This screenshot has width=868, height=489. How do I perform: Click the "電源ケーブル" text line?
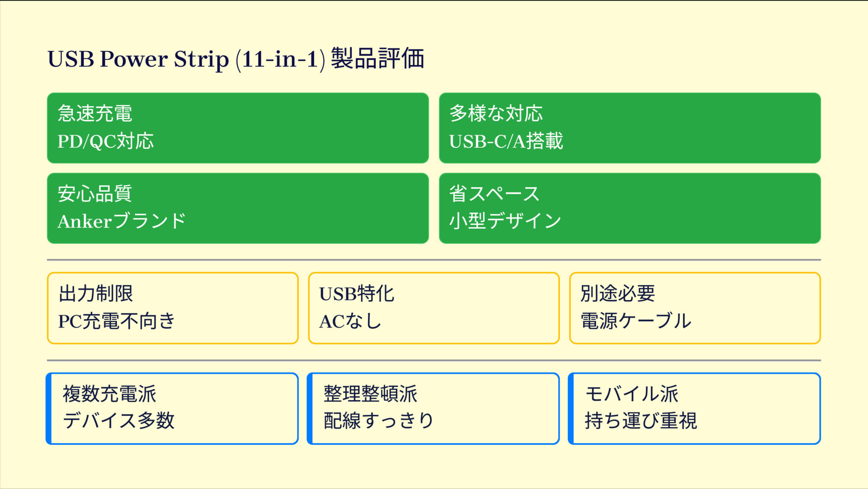(x=636, y=321)
